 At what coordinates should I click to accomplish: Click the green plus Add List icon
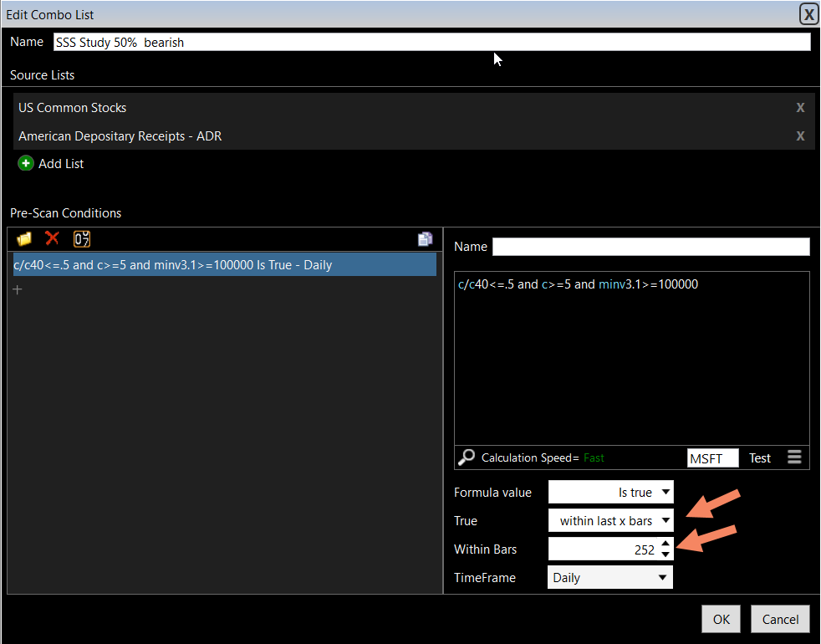tap(26, 164)
